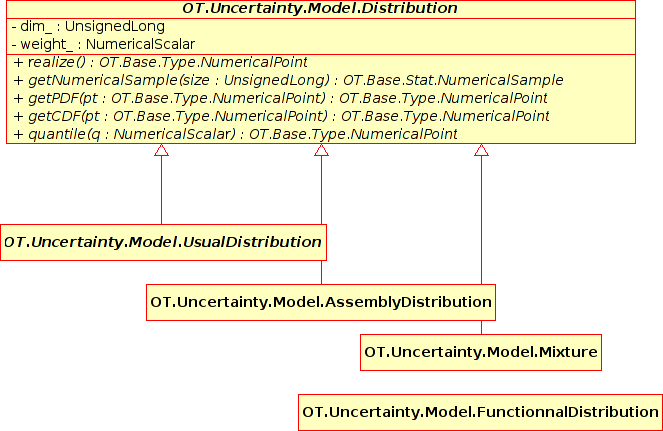Click inheritance arrowhead above Mixture
Viewport: 663px width, 431px height.
(481, 151)
